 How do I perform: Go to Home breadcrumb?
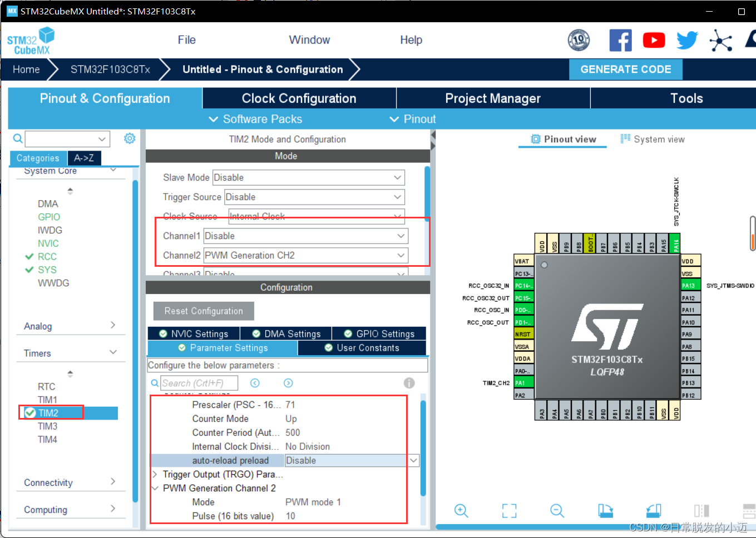click(x=26, y=69)
